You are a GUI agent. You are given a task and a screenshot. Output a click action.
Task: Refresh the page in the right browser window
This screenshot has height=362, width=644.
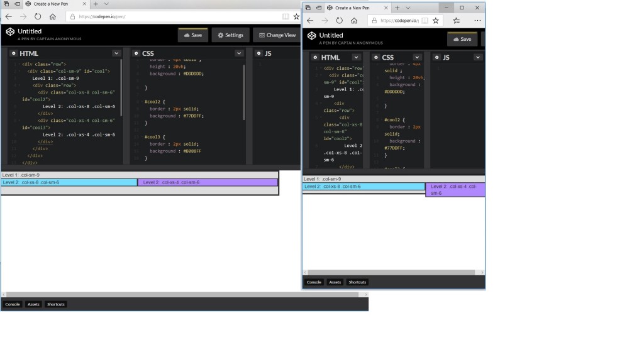point(339,21)
